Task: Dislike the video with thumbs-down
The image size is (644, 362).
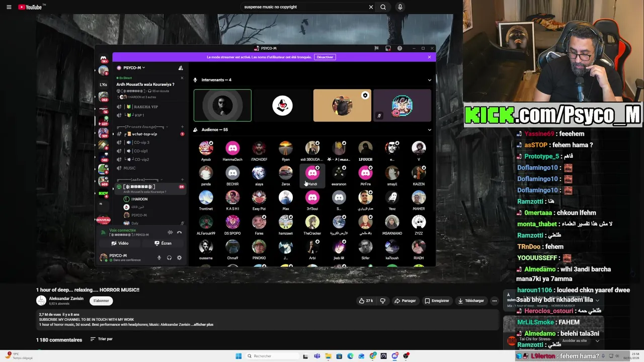Action: [x=382, y=301]
